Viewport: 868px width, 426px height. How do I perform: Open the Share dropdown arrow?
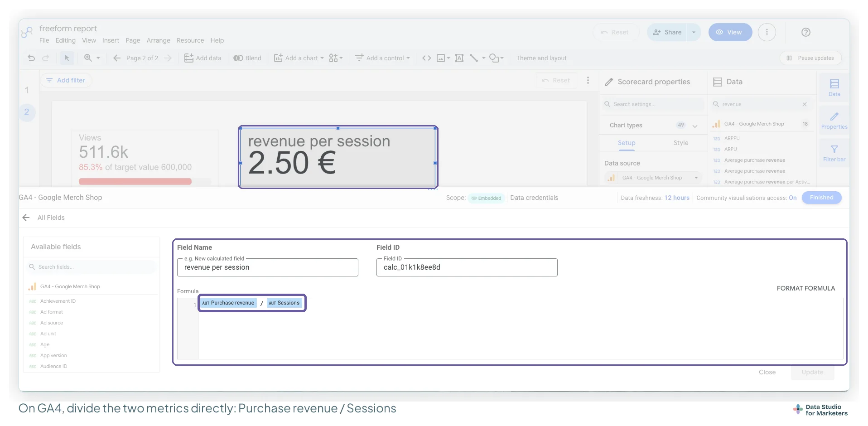coord(694,32)
